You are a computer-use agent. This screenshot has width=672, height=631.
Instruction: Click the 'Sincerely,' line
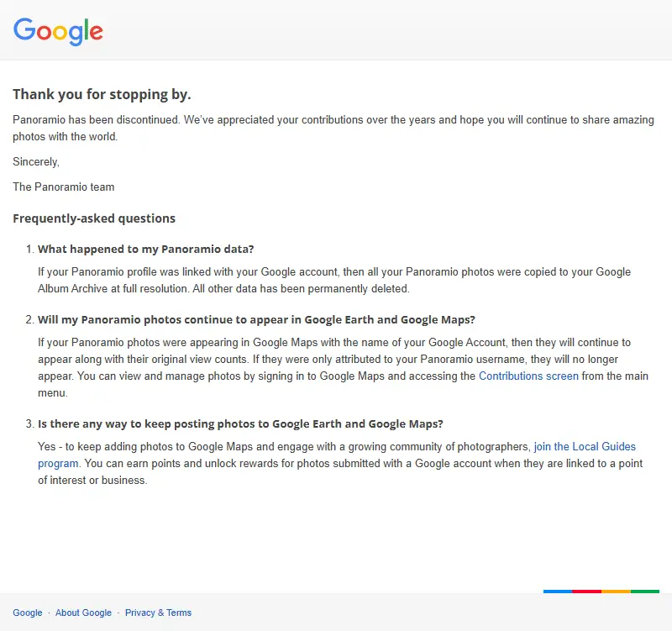pyautogui.click(x=36, y=161)
